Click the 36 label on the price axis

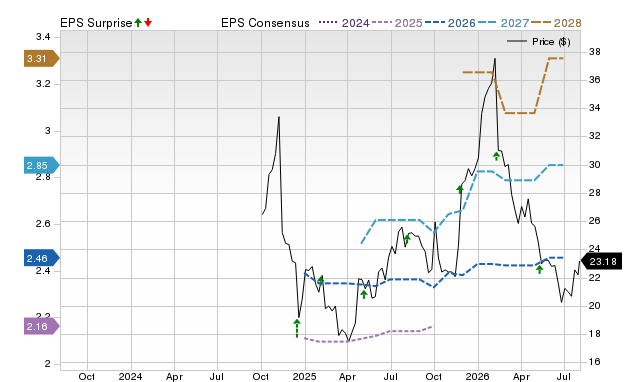click(595, 80)
